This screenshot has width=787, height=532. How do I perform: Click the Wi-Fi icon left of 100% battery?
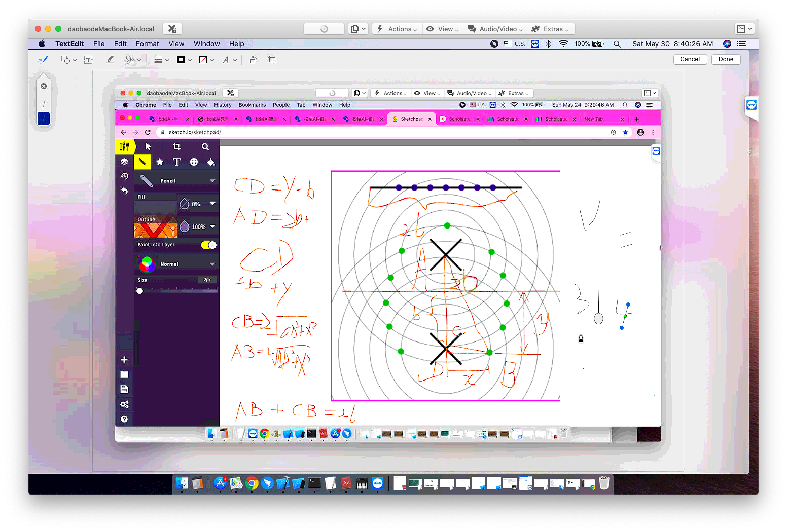pyautogui.click(x=563, y=44)
